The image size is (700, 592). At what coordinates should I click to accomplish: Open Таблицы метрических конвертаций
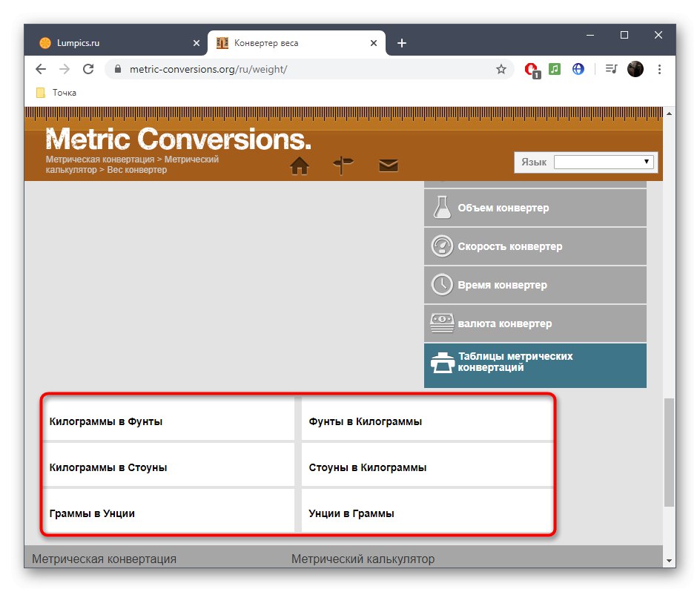coord(535,366)
